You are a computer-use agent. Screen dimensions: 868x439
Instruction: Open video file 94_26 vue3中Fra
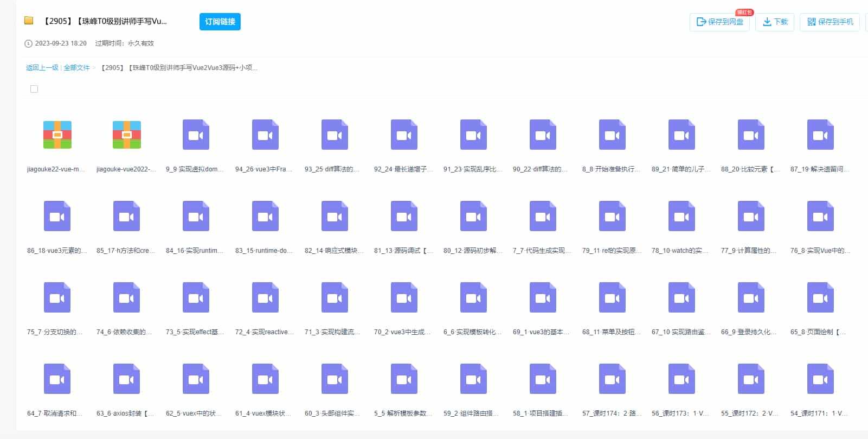[x=266, y=135]
